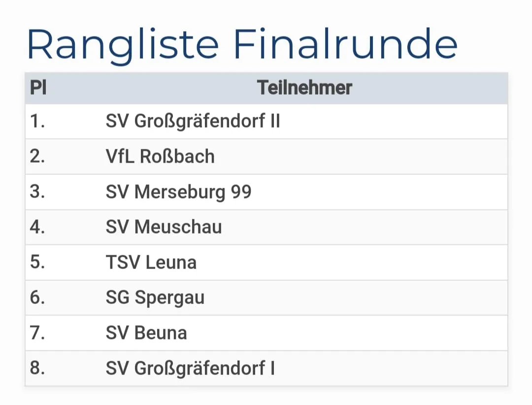The width and height of the screenshot is (532, 405).
Task: Select the rank 3. cell
Action: pos(37,192)
